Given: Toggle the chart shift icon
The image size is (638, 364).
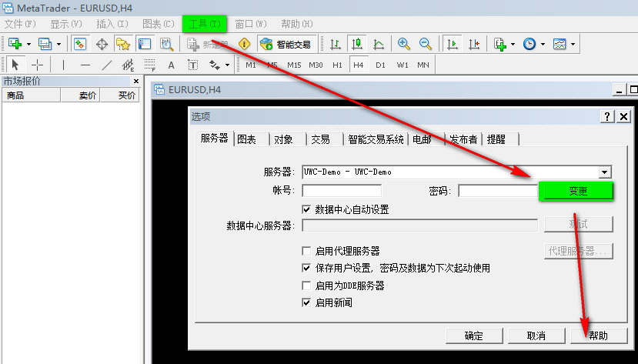Looking at the screenshot, I should pyautogui.click(x=474, y=44).
